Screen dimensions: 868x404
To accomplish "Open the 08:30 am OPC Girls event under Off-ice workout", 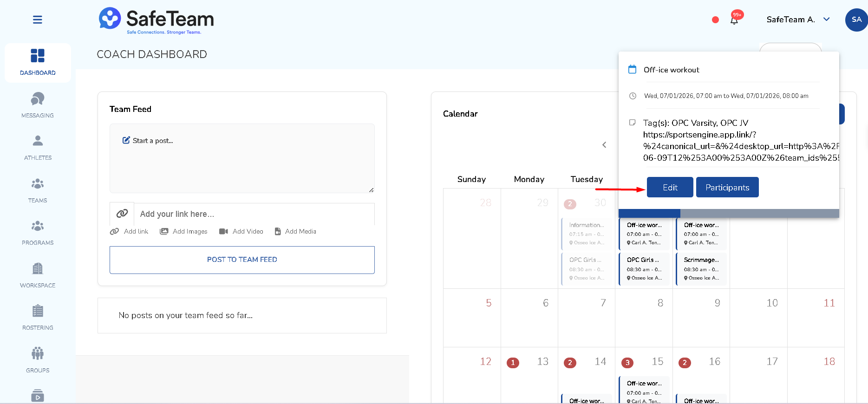I will tap(644, 269).
